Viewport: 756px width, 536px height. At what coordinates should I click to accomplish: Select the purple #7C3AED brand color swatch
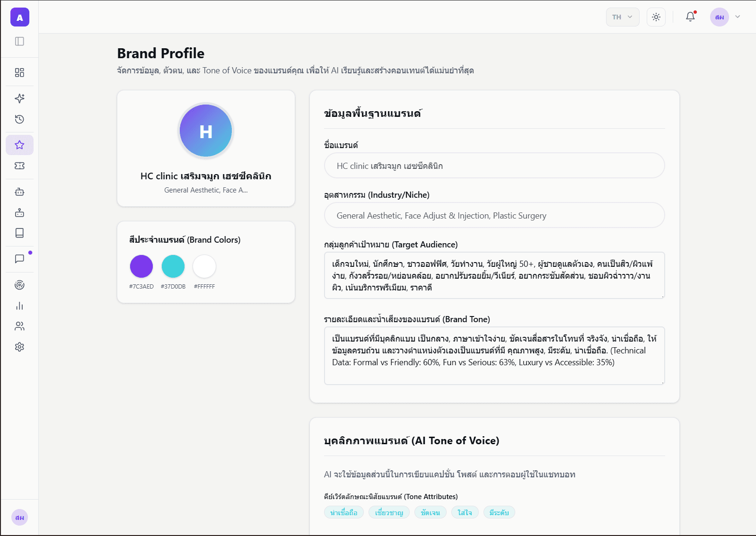click(x=141, y=266)
